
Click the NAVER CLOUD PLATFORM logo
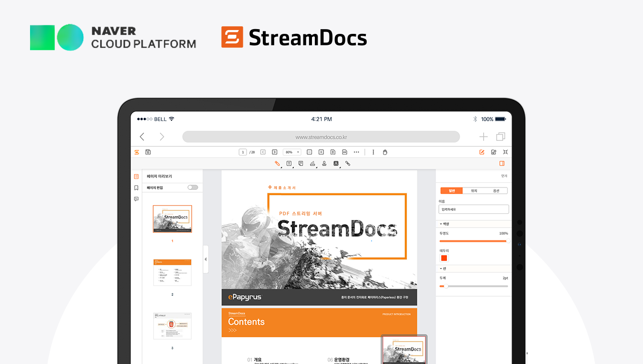click(x=113, y=37)
